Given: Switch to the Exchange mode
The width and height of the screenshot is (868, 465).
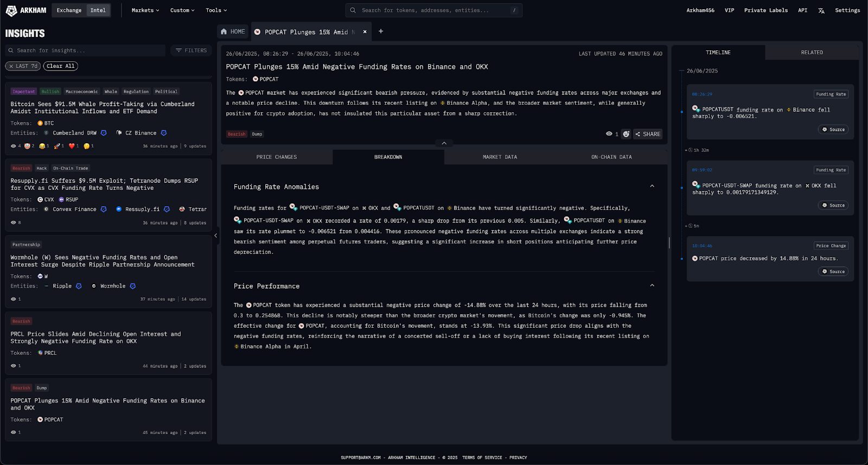Looking at the screenshot, I should (x=69, y=10).
